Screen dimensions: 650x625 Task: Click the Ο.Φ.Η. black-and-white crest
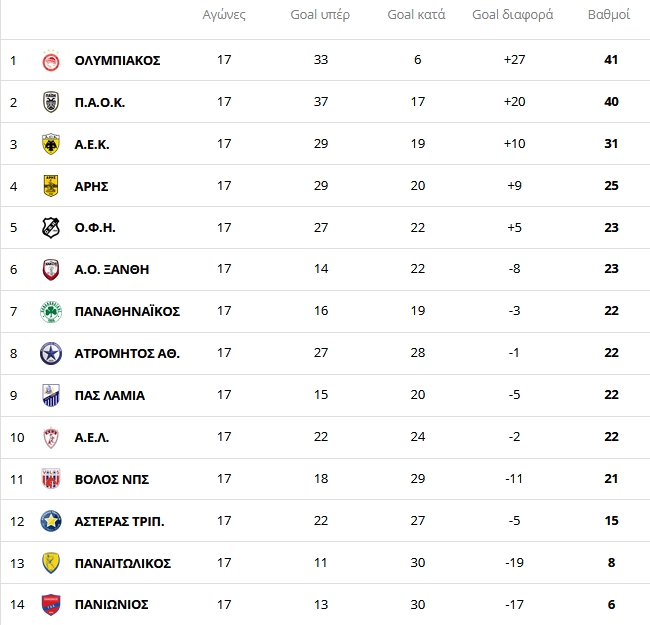[x=51, y=228]
